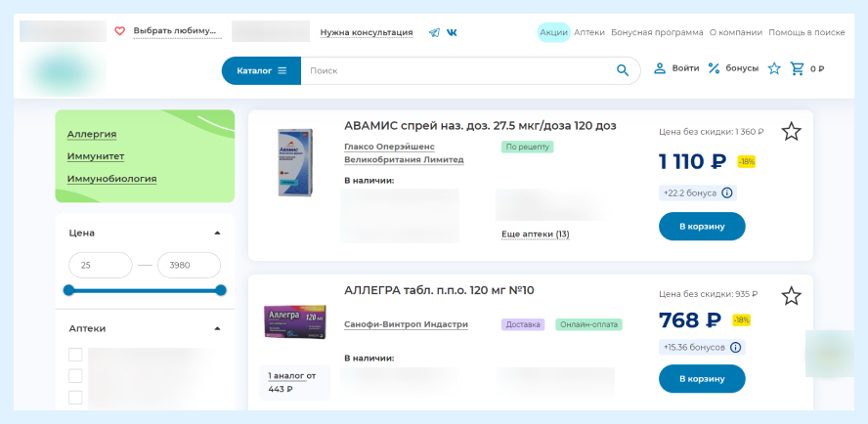The width and height of the screenshot is (868, 424).
Task: Show bonus info for 22.2 бонуса
Action: [726, 193]
